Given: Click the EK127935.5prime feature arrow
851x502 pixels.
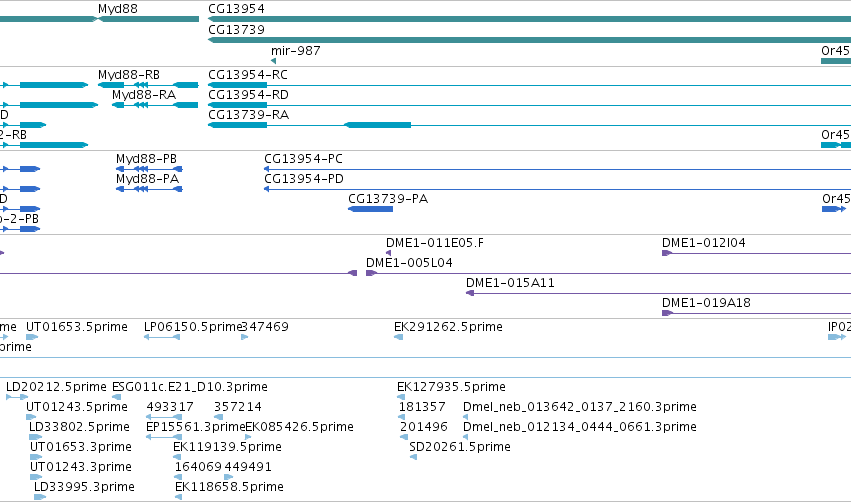Looking at the screenshot, I should pos(401,397).
